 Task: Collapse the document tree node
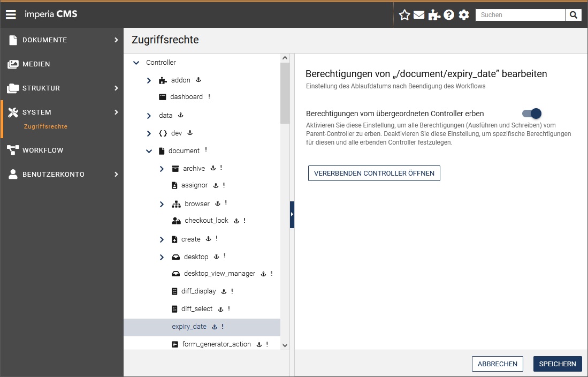click(x=149, y=151)
